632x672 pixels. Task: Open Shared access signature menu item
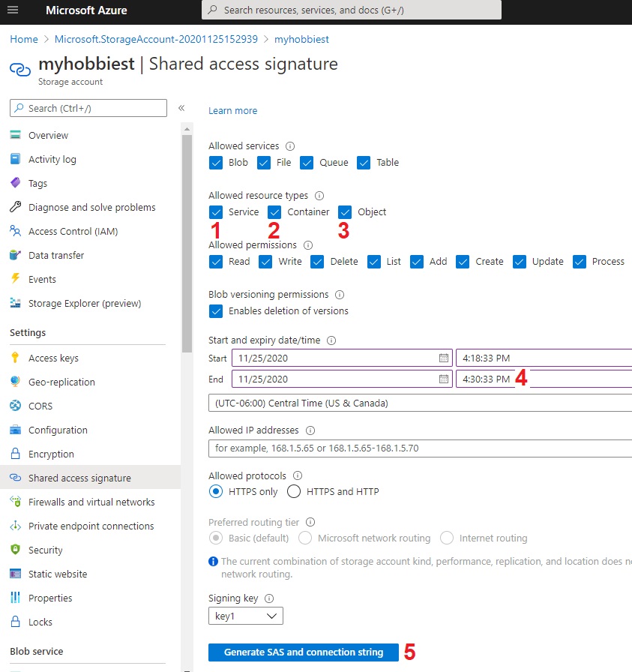coord(91,478)
